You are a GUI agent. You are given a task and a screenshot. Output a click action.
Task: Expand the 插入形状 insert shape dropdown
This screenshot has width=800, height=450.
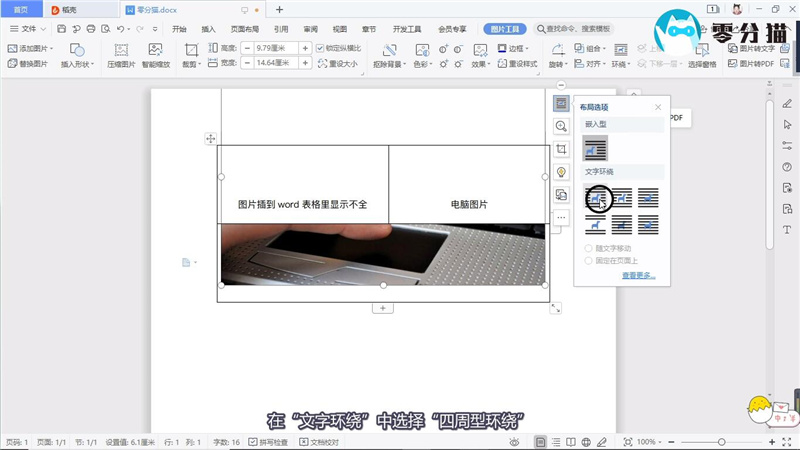point(76,64)
